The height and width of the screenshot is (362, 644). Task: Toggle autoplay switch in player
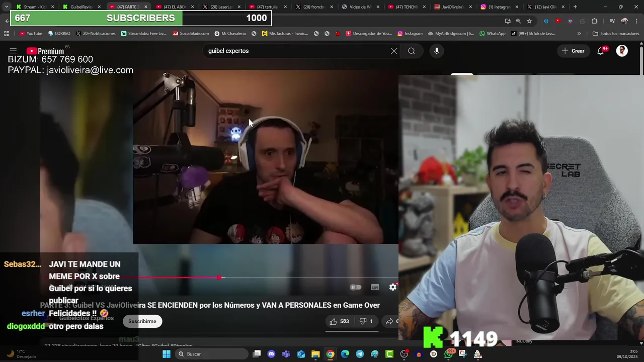[356, 287]
